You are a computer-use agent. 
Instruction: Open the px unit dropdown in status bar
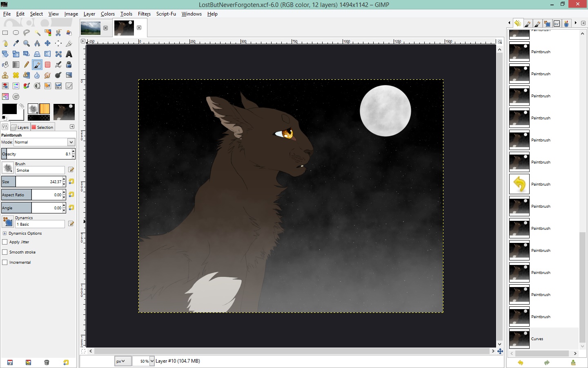pos(122,361)
